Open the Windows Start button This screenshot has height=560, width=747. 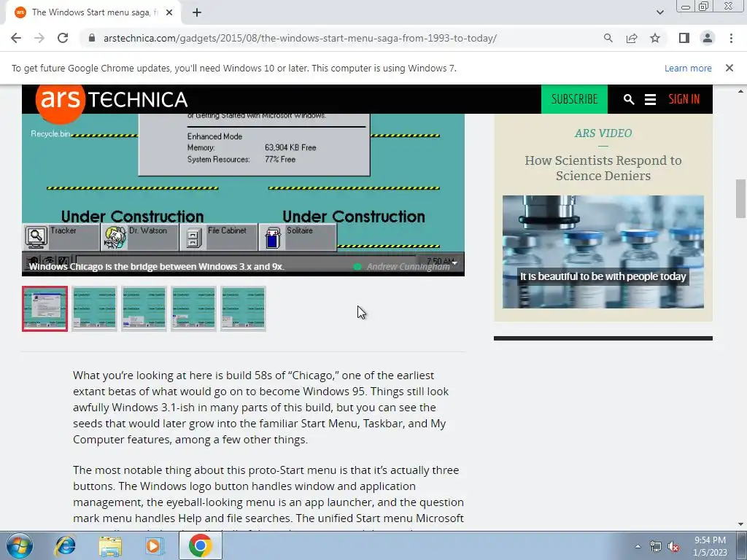click(20, 545)
